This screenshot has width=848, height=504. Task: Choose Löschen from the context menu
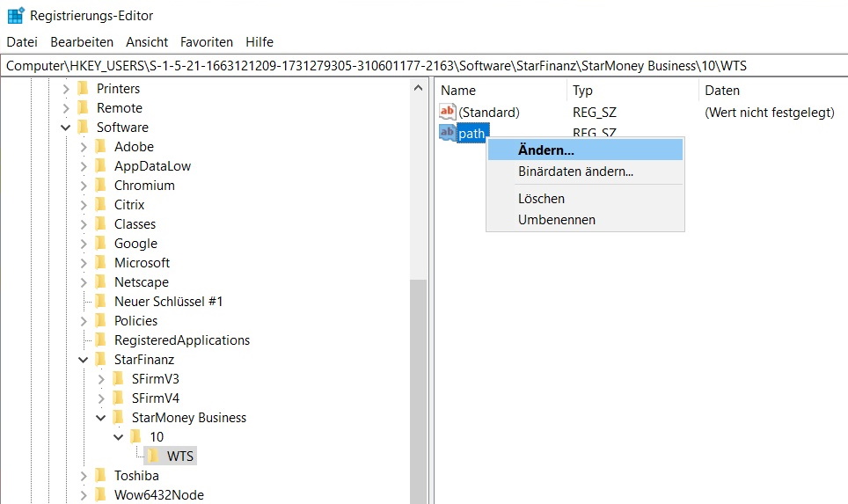click(x=585, y=199)
